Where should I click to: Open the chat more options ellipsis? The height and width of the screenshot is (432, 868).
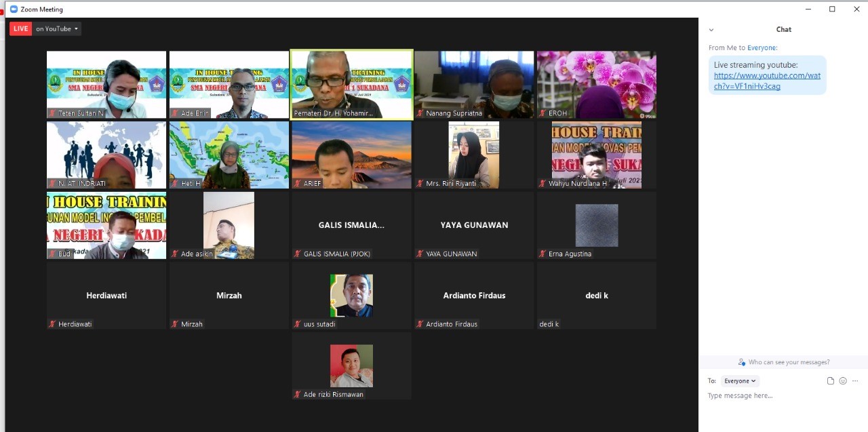(x=855, y=381)
